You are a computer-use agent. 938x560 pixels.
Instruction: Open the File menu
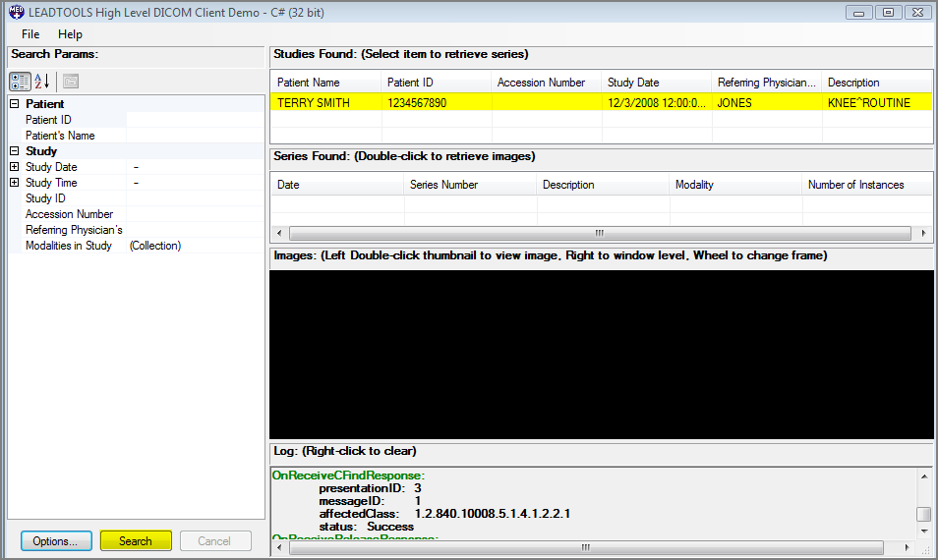[30, 34]
